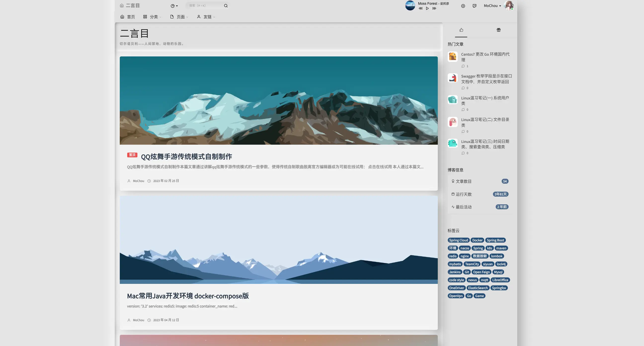
Task: Click the 最后活动 blog info row
Action: coord(480,207)
